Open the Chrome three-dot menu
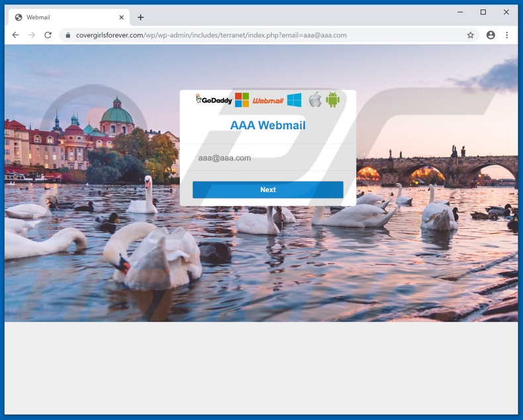The width and height of the screenshot is (523, 420). tap(506, 35)
